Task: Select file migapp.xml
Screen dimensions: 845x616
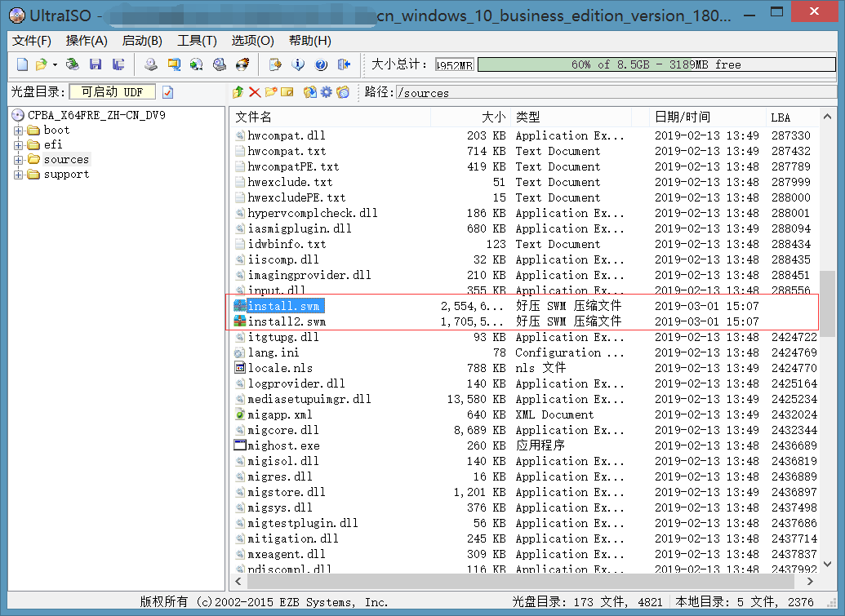Action: [280, 414]
